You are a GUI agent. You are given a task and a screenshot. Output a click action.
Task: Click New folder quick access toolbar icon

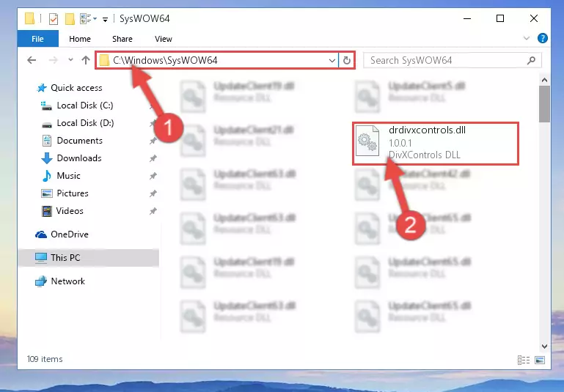[70, 18]
